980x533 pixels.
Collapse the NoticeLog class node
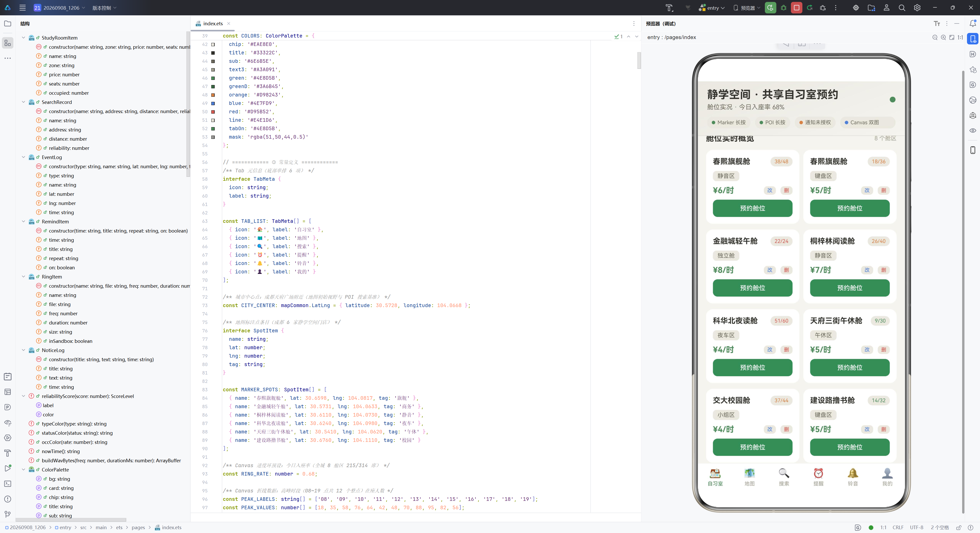pyautogui.click(x=23, y=350)
